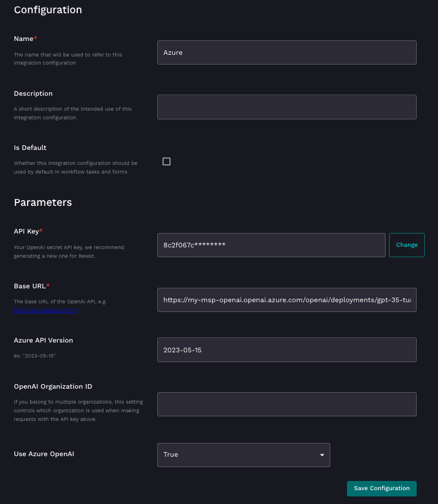Click the Use Azure OpenAI label
Screen dimensions: 438x504
pos(44,454)
